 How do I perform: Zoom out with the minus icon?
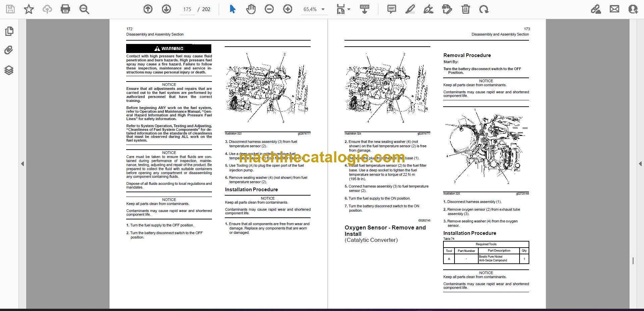click(x=269, y=9)
